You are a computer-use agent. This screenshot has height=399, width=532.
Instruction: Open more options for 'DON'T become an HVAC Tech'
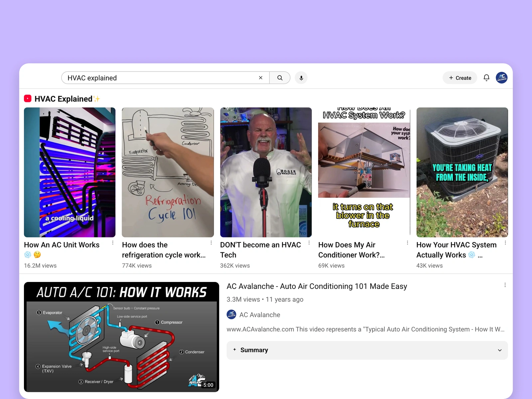tap(309, 243)
